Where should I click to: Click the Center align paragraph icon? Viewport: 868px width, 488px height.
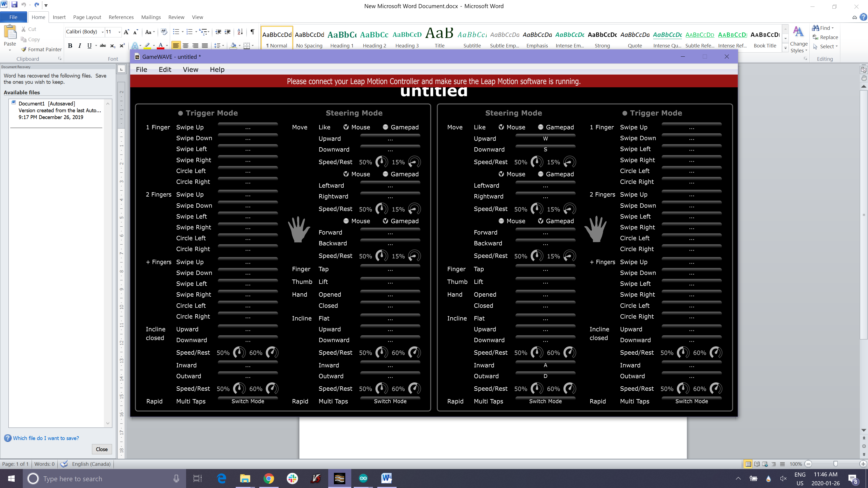[x=185, y=46]
